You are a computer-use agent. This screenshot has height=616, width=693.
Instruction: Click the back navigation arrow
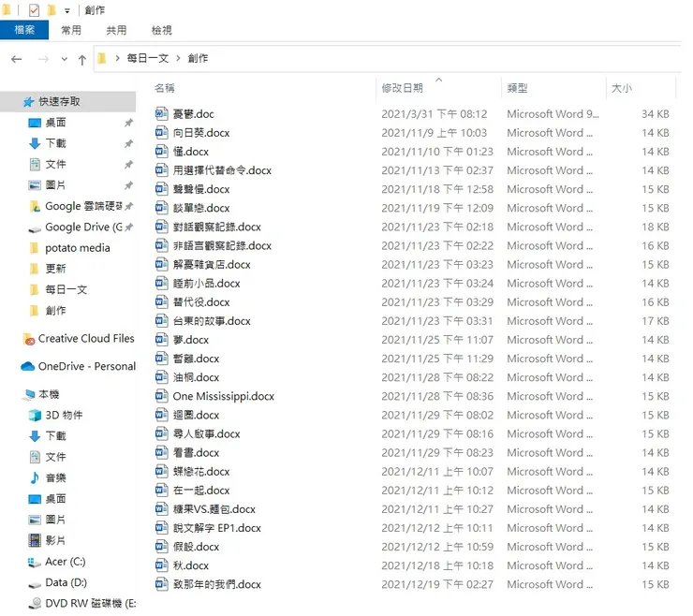(x=17, y=59)
